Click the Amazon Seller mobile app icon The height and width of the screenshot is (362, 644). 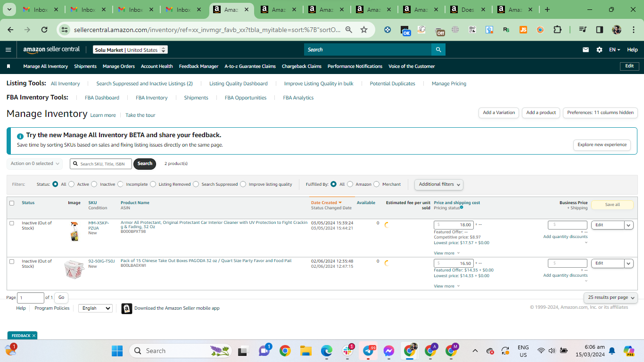(x=127, y=308)
